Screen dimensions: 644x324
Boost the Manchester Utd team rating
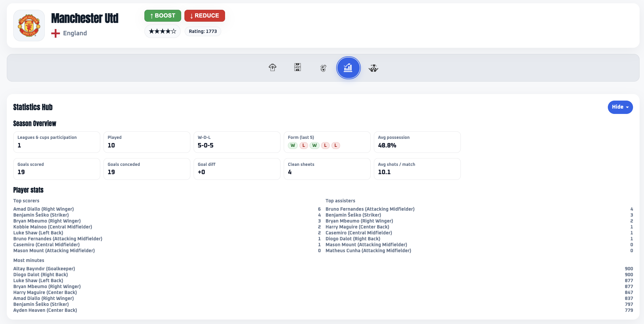pos(163,16)
